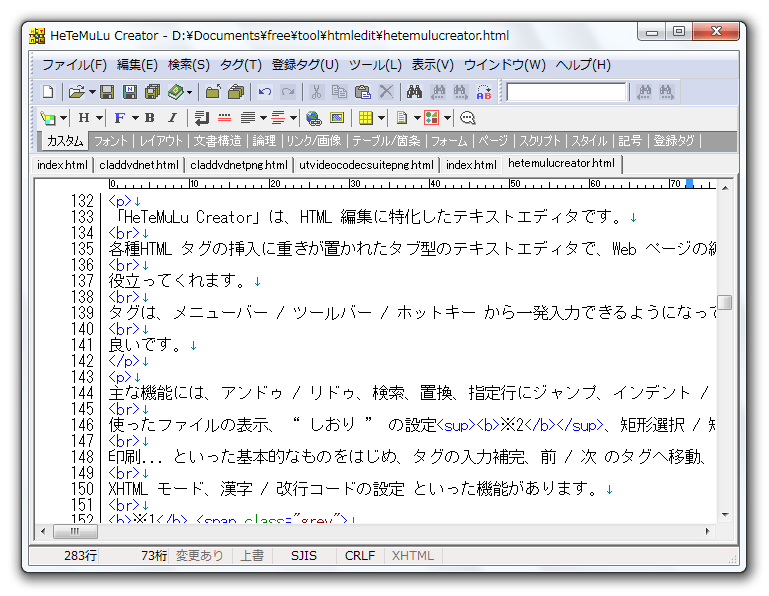Click the vertical scrollbar thumb
Image resolution: width=769 pixels, height=596 pixels.
click(x=725, y=302)
